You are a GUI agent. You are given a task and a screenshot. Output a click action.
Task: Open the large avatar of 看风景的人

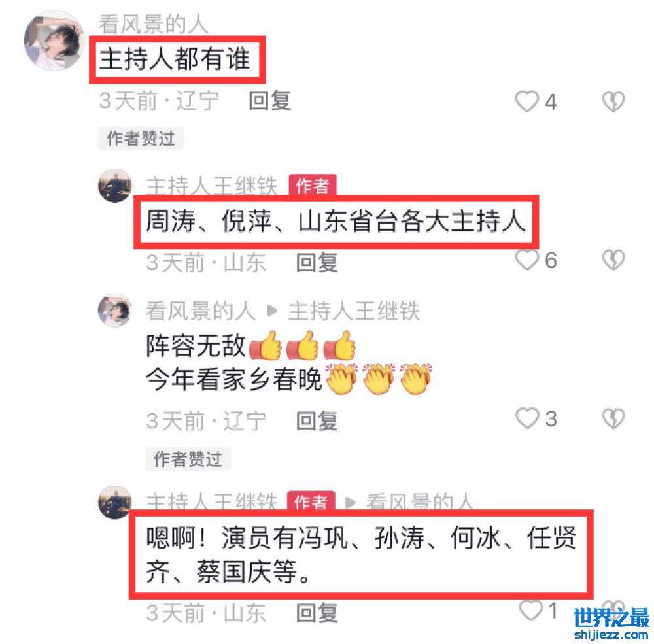(54, 41)
